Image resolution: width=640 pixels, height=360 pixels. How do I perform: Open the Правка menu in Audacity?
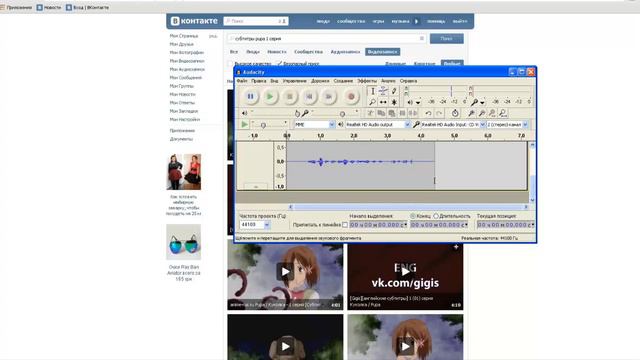tap(258, 81)
